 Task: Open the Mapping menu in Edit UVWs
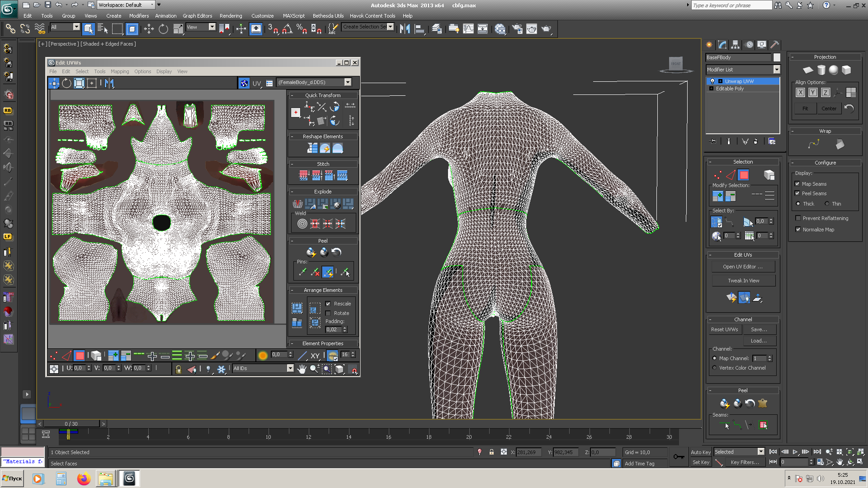coord(120,71)
